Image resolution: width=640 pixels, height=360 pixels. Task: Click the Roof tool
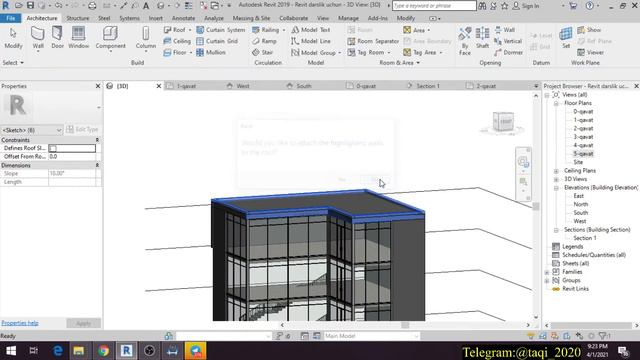(x=174, y=30)
